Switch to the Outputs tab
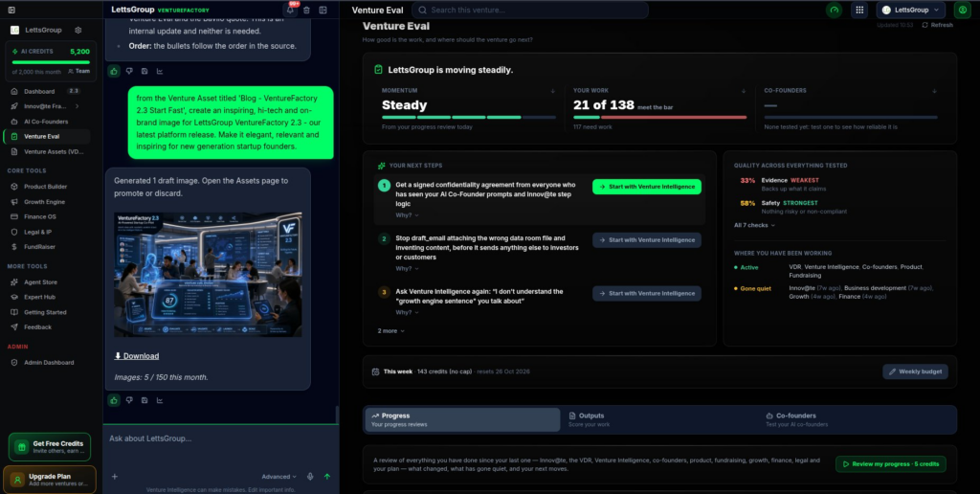The width and height of the screenshot is (980, 494). point(658,419)
